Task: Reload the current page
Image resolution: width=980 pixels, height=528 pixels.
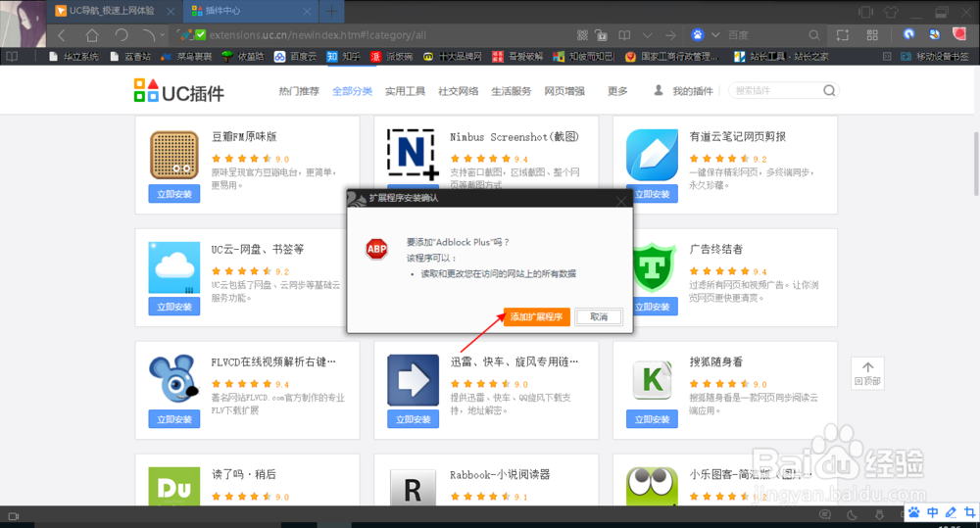Action: [x=122, y=35]
